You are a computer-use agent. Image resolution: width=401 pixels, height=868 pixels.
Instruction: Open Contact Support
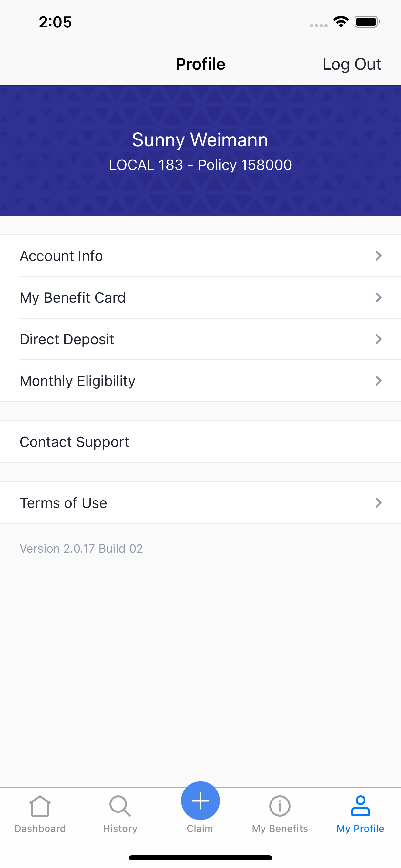(200, 442)
